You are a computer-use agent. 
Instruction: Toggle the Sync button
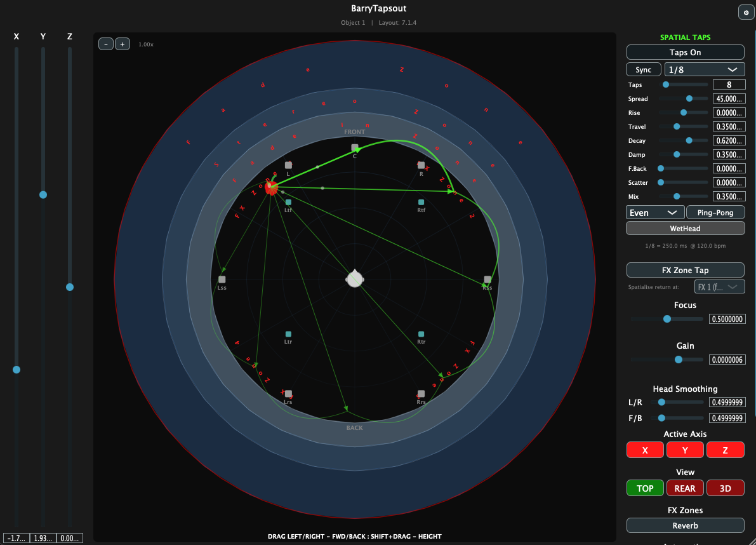[643, 69]
